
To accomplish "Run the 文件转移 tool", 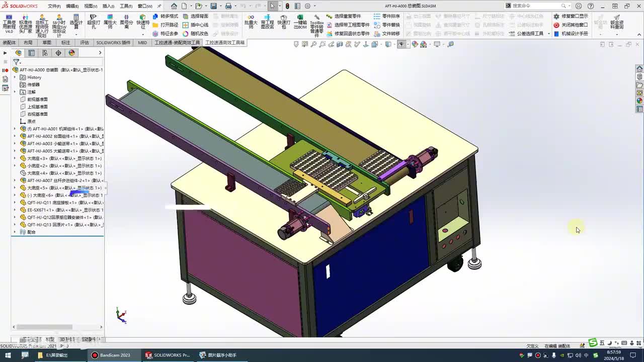I will coord(387,34).
